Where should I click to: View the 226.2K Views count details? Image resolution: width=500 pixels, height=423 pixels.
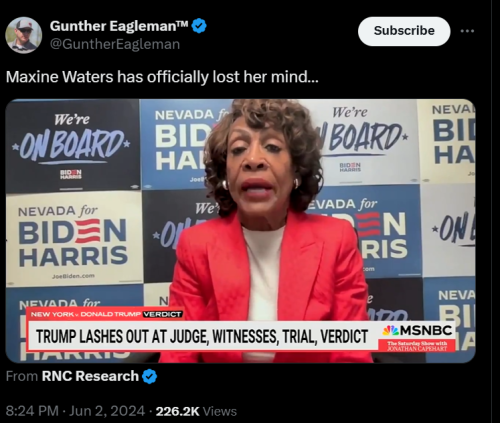point(196,411)
